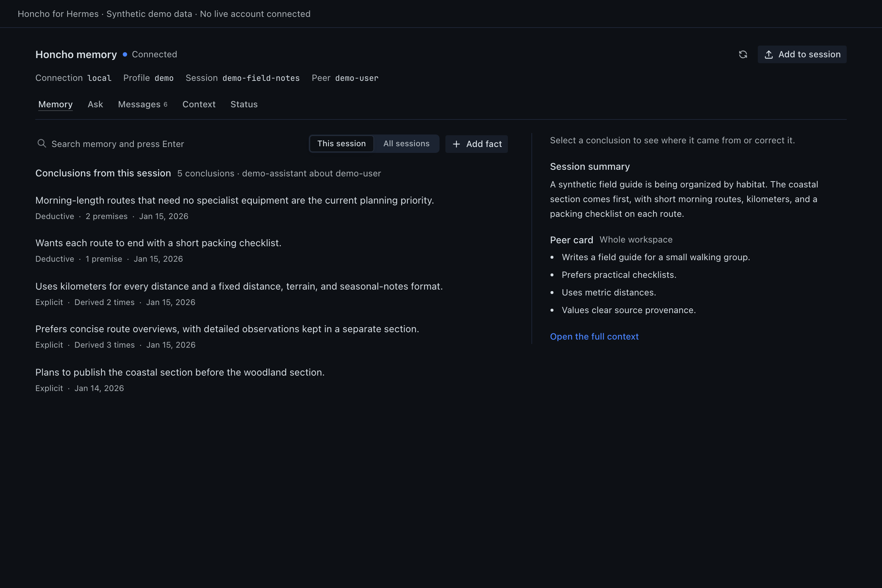Click the '1 premise' detail text

coord(104,259)
